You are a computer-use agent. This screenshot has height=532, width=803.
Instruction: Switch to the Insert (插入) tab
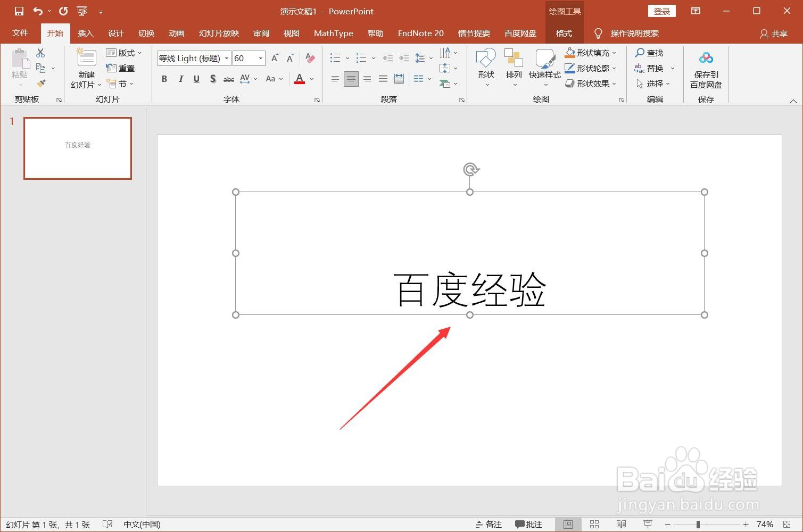85,33
